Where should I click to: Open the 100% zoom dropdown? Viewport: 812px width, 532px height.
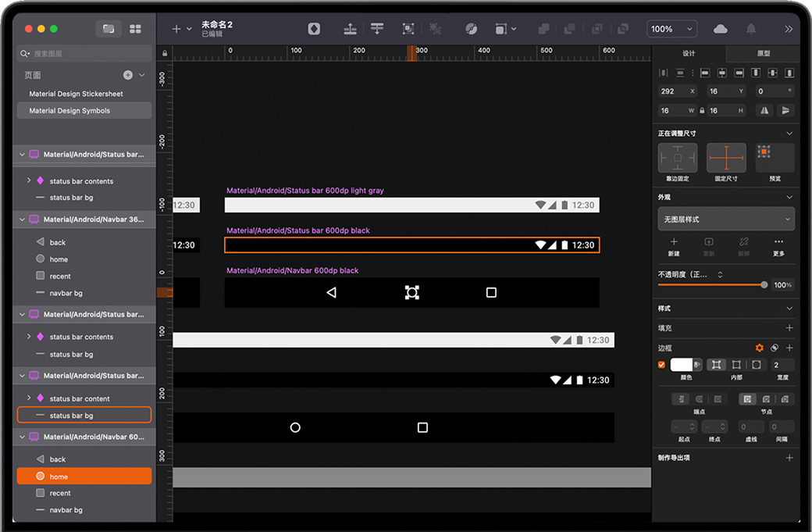click(x=671, y=29)
